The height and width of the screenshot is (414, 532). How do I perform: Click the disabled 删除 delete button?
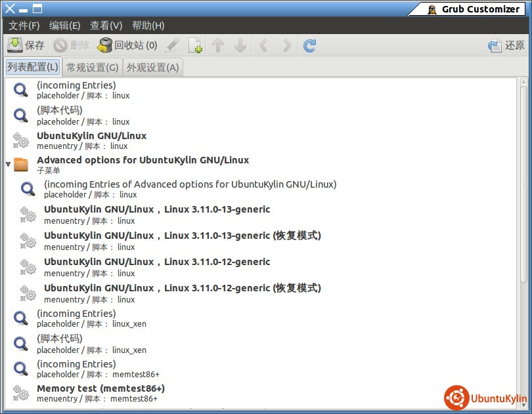(x=72, y=45)
